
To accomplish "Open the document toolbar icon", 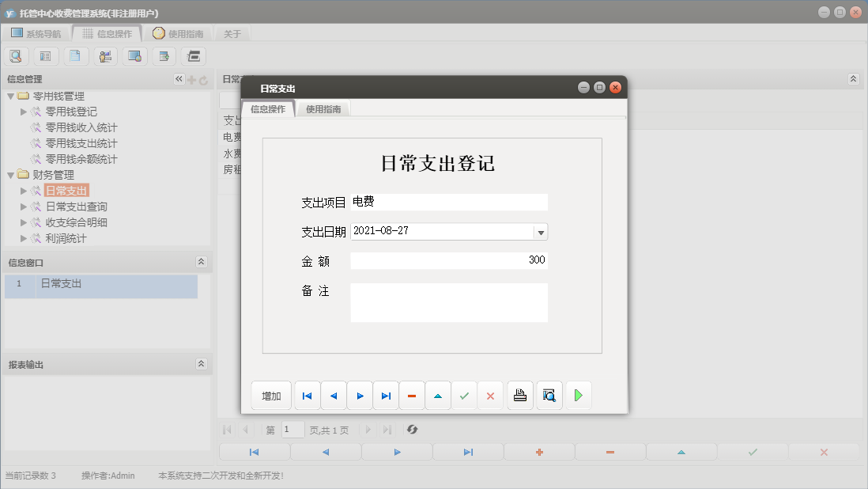I will [74, 56].
